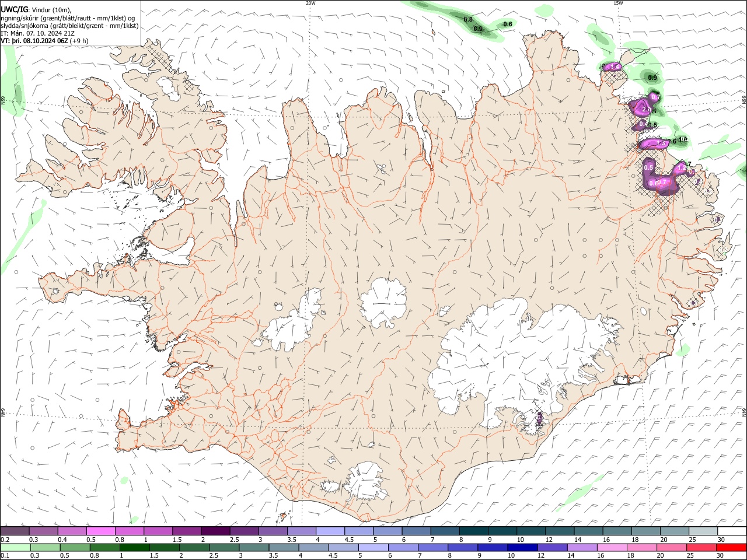Select the pale grey 25 snow legend swatch

click(x=704, y=531)
